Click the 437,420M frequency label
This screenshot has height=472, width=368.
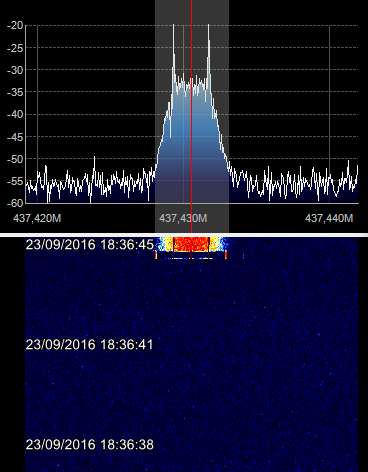point(37,218)
